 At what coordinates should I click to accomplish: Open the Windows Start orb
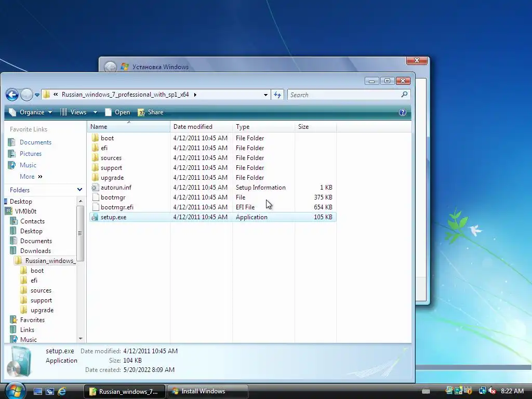(14, 391)
